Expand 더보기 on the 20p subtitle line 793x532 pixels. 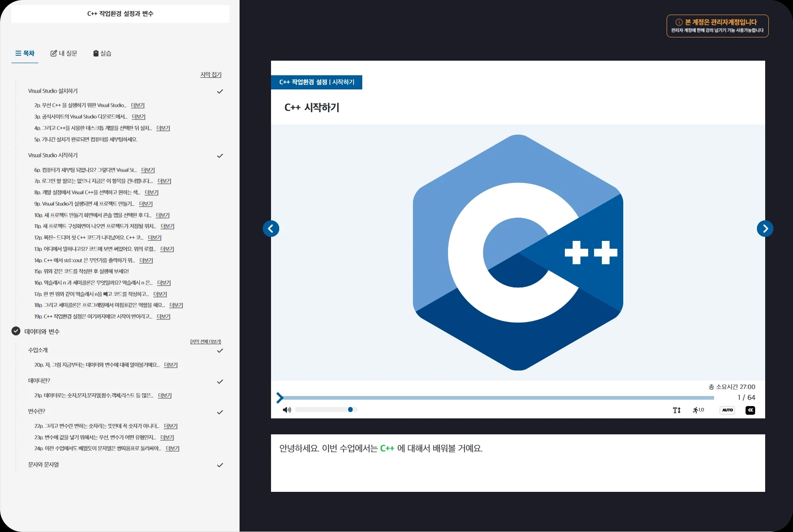click(171, 365)
